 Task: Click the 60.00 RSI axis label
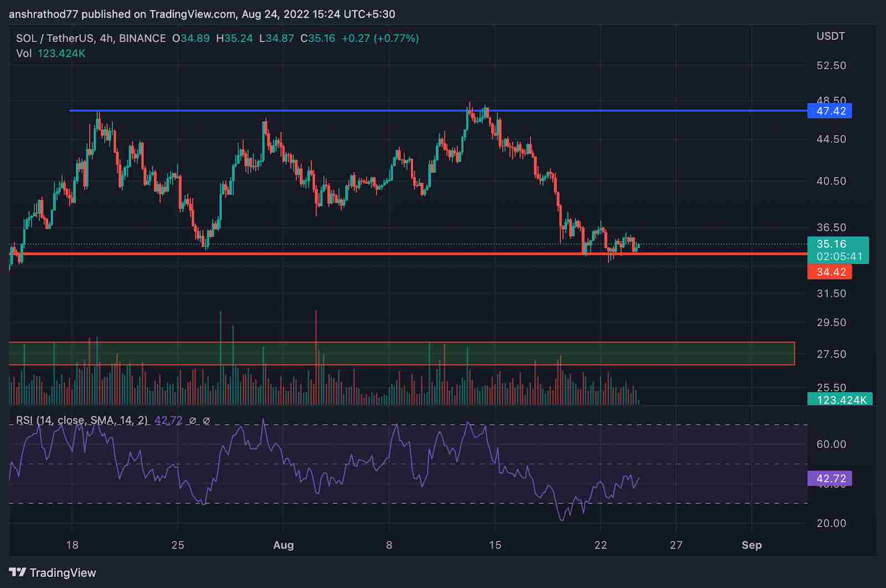pyautogui.click(x=831, y=444)
